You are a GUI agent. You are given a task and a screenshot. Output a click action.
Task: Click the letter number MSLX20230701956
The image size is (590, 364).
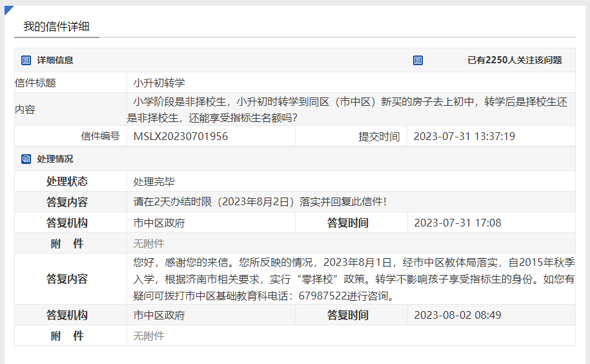tap(180, 136)
